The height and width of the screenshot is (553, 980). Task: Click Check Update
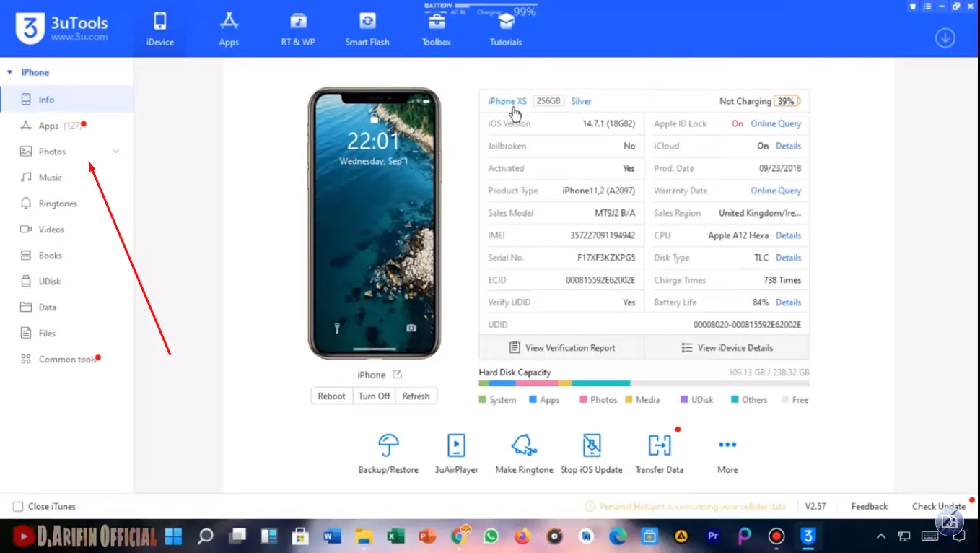[938, 507]
